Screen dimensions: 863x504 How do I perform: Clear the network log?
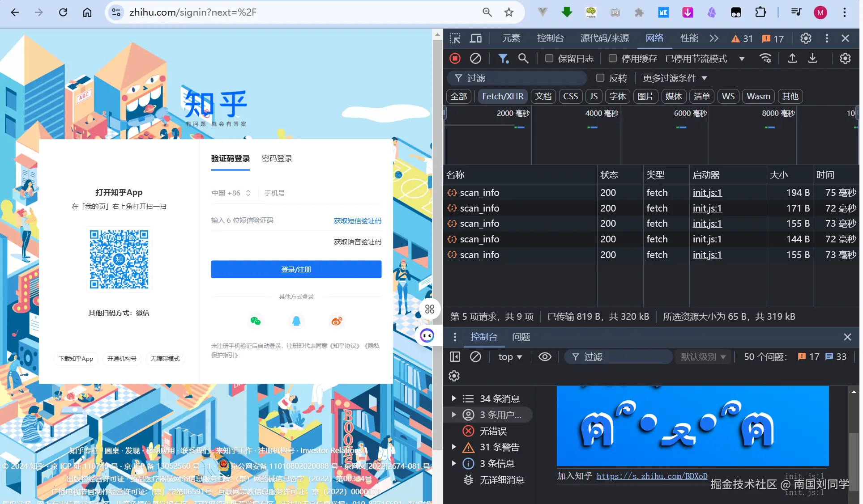475,59
